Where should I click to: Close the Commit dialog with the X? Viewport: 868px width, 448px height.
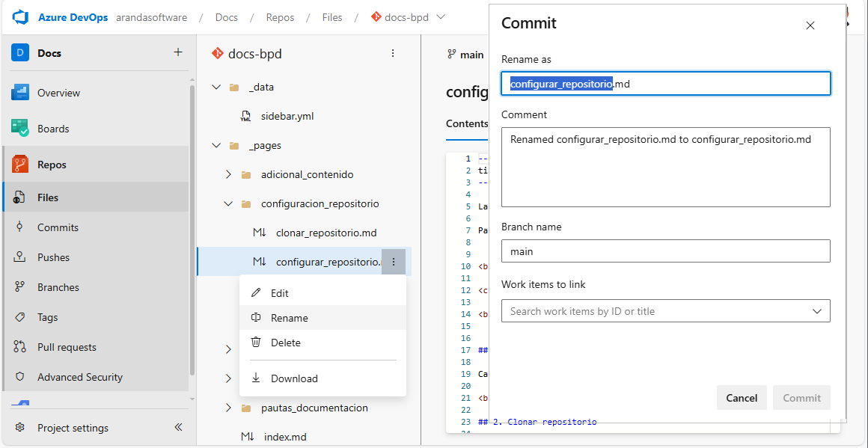click(x=810, y=25)
